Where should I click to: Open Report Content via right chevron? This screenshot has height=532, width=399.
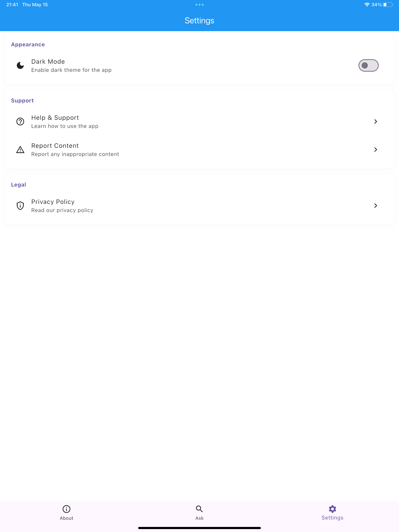pos(375,150)
